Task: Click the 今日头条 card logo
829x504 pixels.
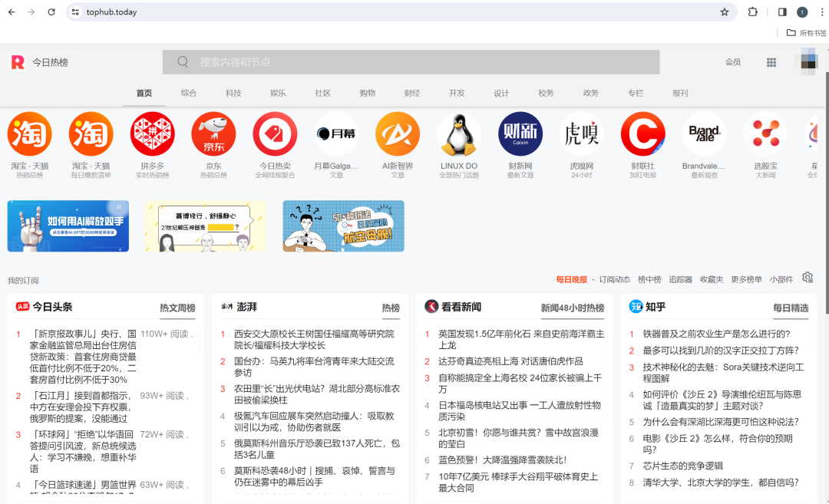Action: point(23,306)
